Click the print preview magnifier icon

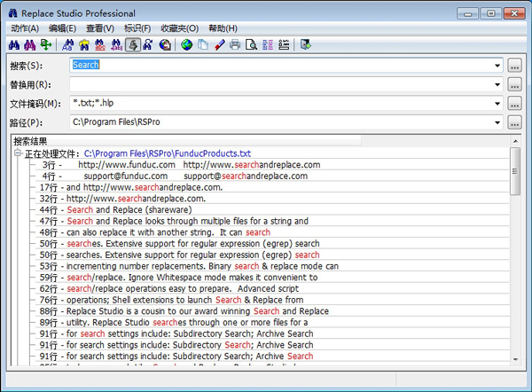click(251, 45)
